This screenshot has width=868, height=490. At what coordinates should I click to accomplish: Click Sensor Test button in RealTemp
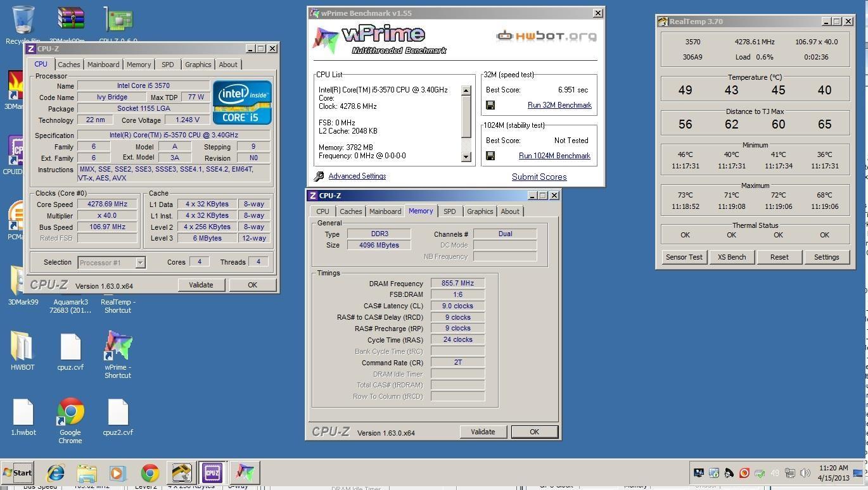coord(684,257)
